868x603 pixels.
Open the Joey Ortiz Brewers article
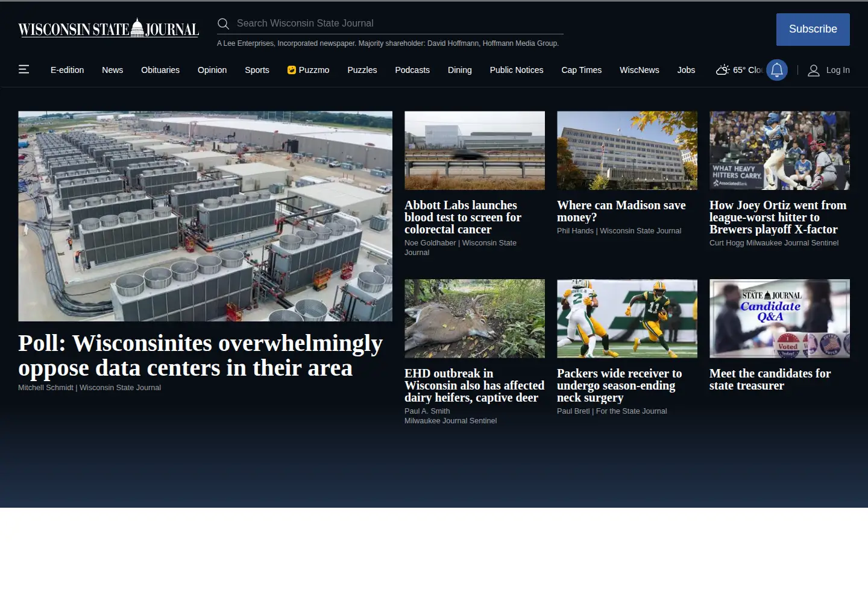pos(778,217)
